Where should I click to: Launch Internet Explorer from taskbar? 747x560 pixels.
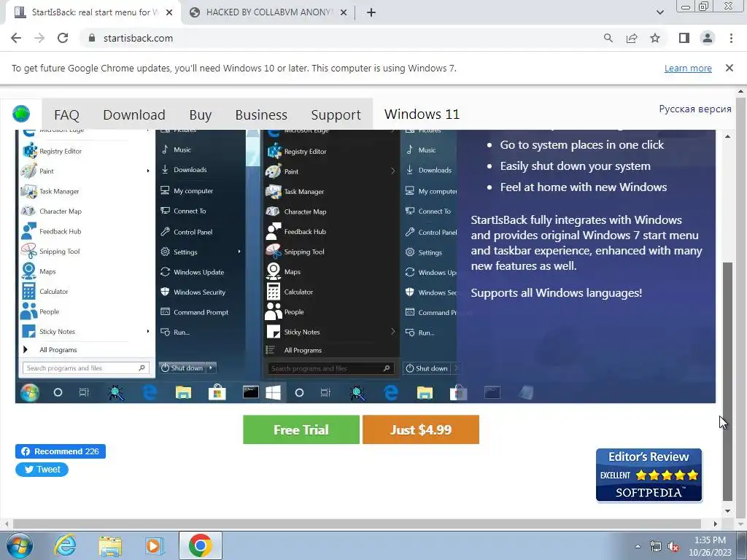(x=65, y=545)
